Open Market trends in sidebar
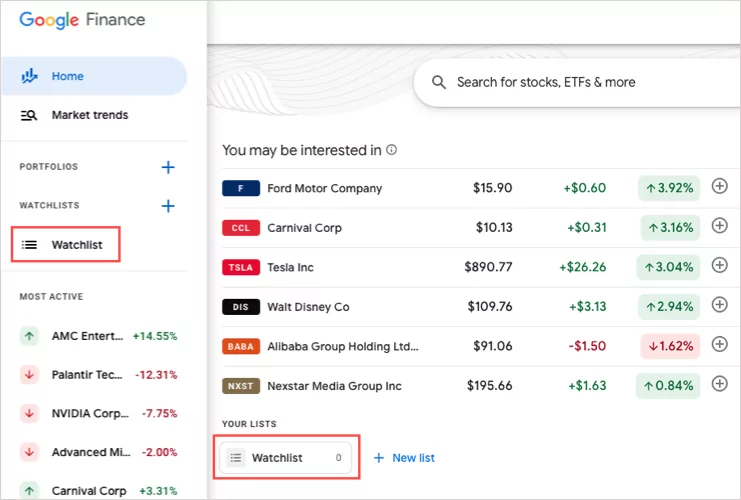The height and width of the screenshot is (500, 741). pos(89,115)
